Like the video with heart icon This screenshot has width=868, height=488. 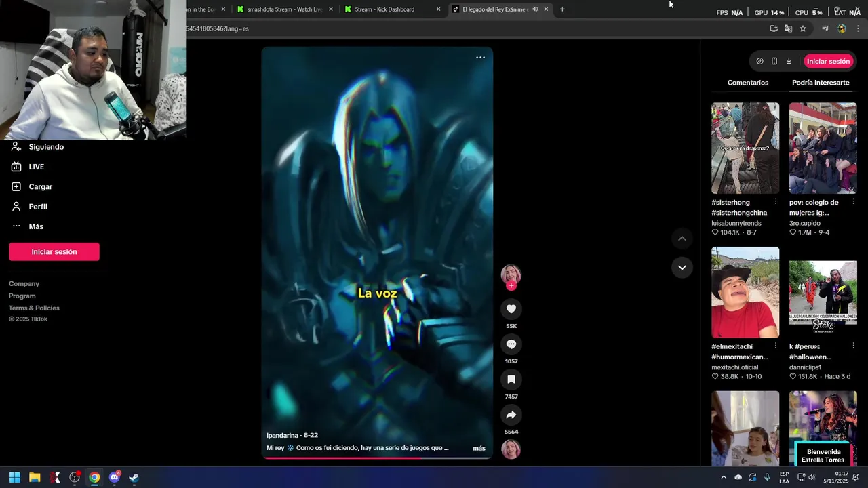(x=511, y=309)
